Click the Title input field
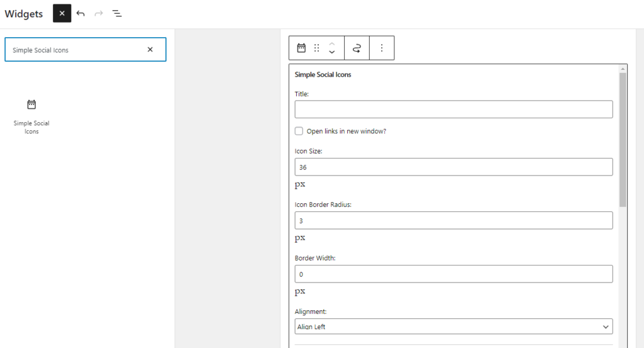 (453, 109)
